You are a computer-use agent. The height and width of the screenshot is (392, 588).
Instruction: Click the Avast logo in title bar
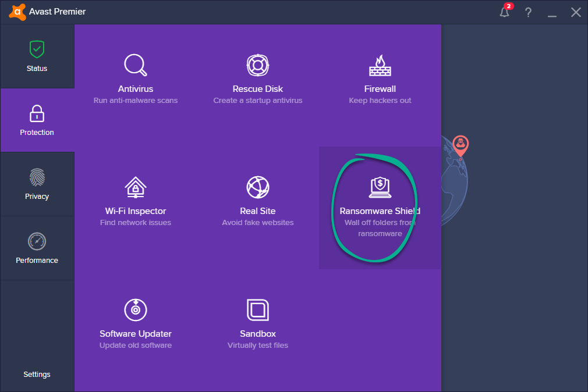pyautogui.click(x=17, y=12)
